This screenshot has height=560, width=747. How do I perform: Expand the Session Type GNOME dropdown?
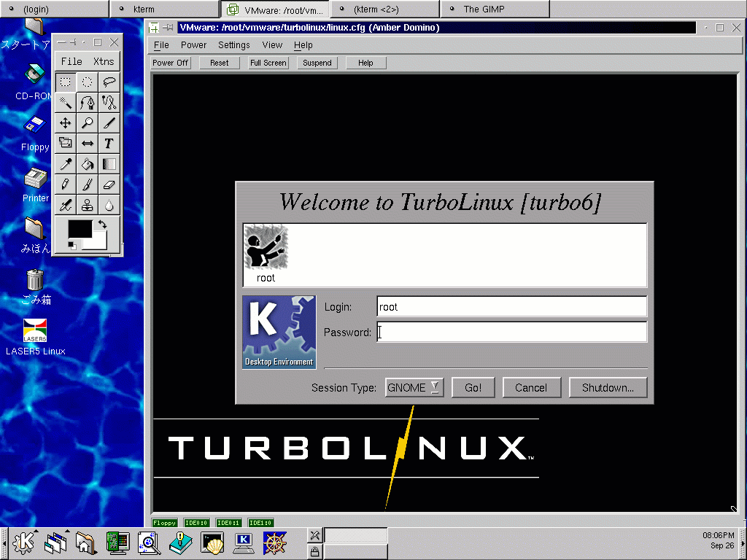click(x=414, y=388)
